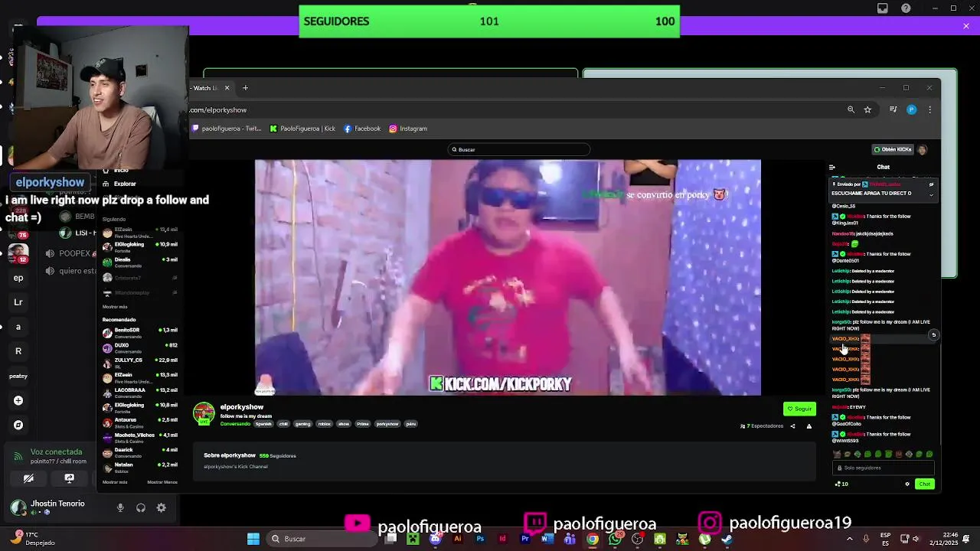The image size is (980, 551).
Task: Open Dieslis channel in Siguiendo list
Action: point(140,262)
